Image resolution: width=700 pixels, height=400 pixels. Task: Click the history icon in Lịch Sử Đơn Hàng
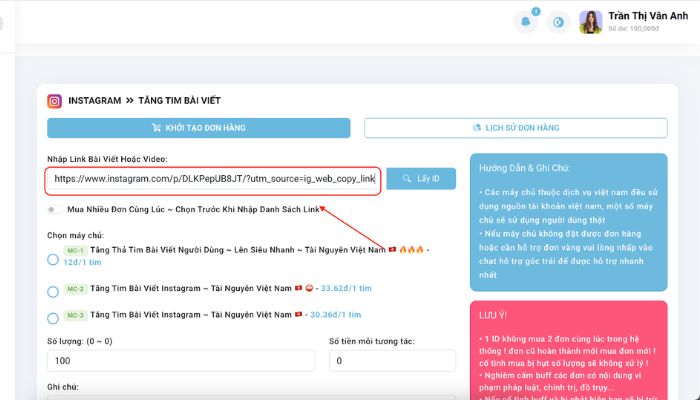click(476, 128)
